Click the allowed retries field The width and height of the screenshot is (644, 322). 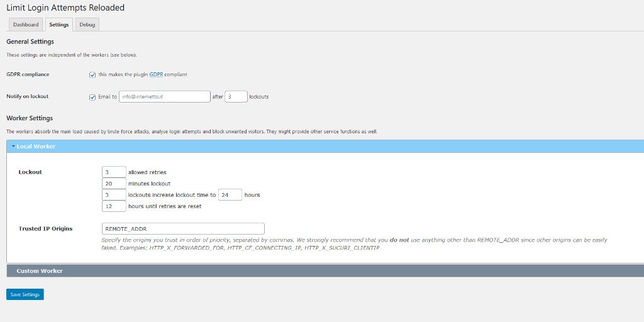point(114,172)
